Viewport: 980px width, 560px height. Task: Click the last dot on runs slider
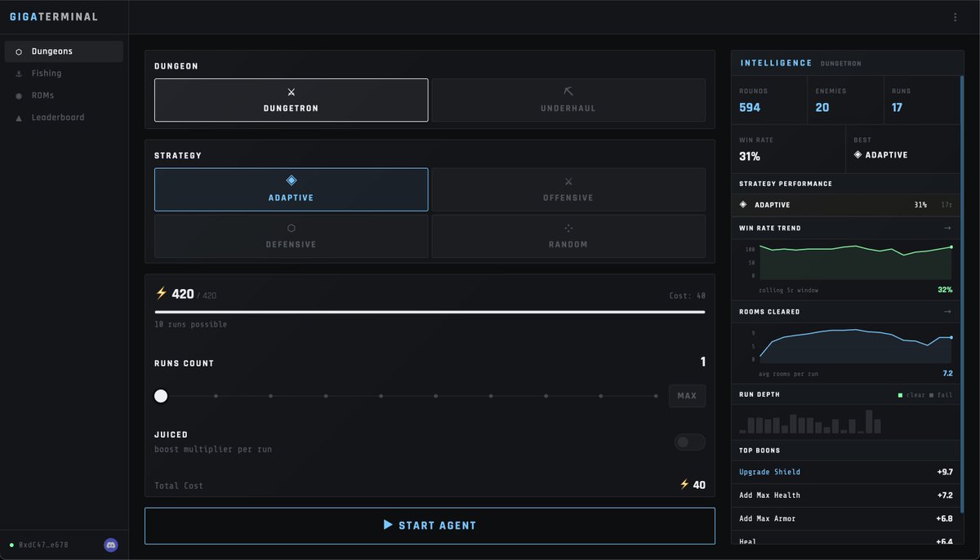click(656, 396)
